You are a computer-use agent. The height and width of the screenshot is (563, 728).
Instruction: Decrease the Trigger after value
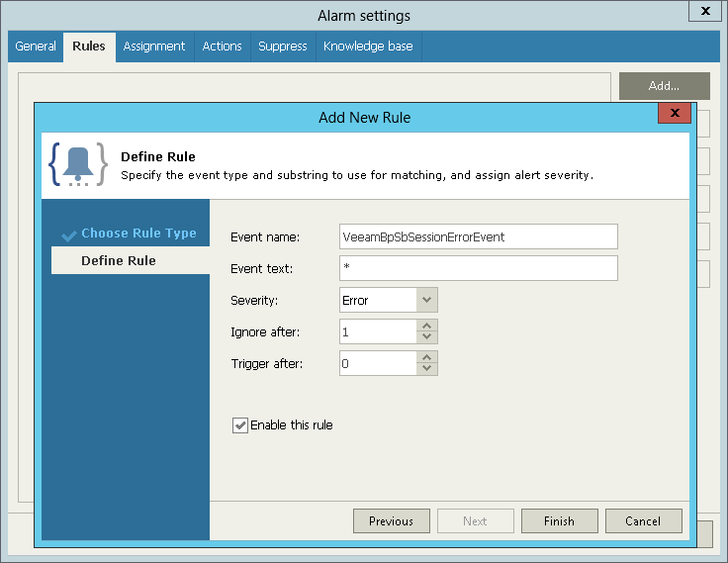(427, 369)
